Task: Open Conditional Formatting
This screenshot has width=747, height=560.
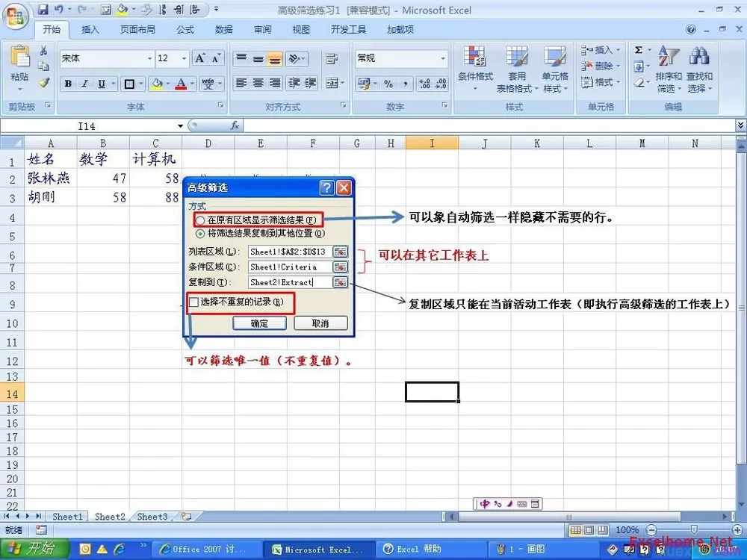Action: tap(475, 68)
